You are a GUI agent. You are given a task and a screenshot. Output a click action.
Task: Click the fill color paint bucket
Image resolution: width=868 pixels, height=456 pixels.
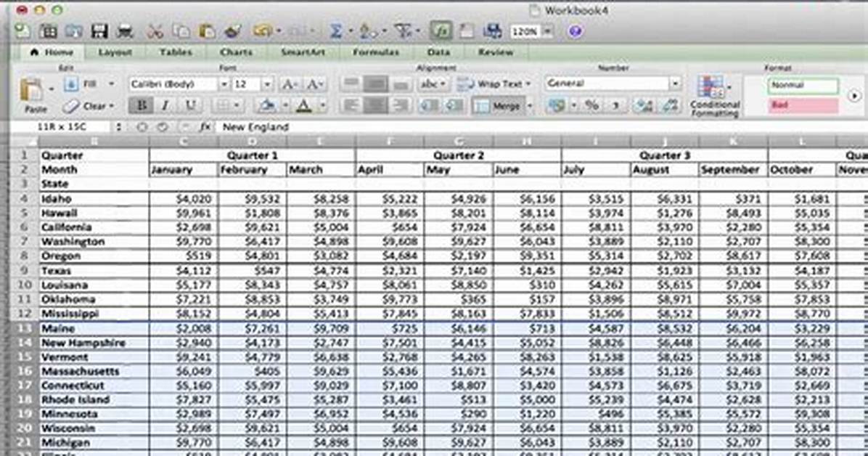267,105
